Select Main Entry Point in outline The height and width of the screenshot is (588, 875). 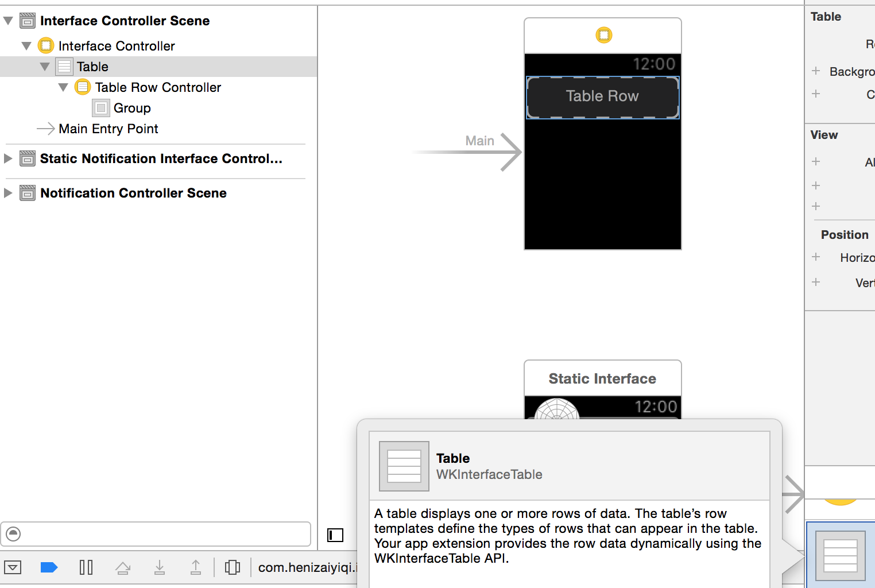(108, 129)
